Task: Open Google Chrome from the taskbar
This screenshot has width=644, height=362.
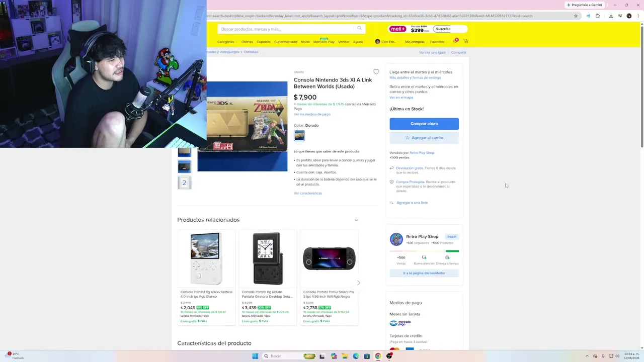Action: [378, 356]
